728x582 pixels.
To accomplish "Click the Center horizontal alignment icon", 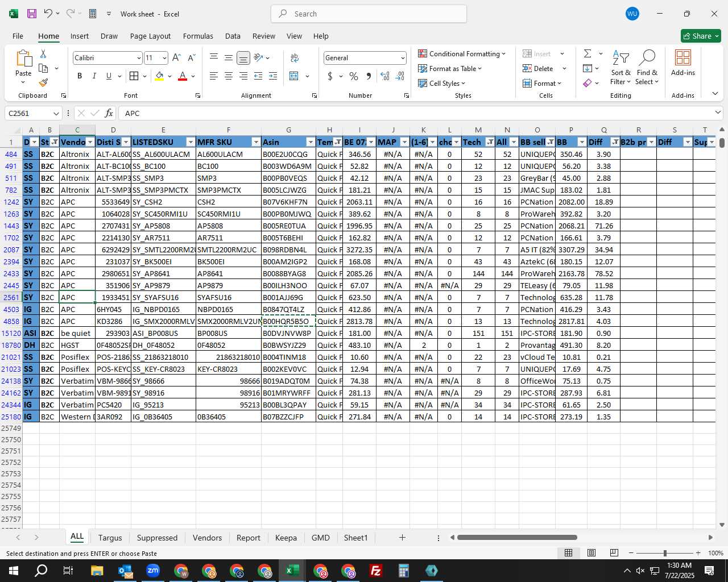I will click(x=229, y=76).
